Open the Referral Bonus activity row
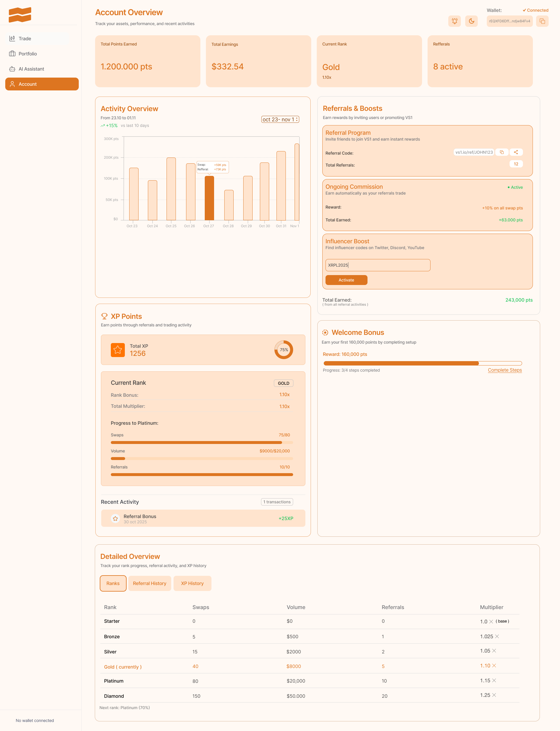Viewport: 560px width, 731px height. tap(203, 518)
